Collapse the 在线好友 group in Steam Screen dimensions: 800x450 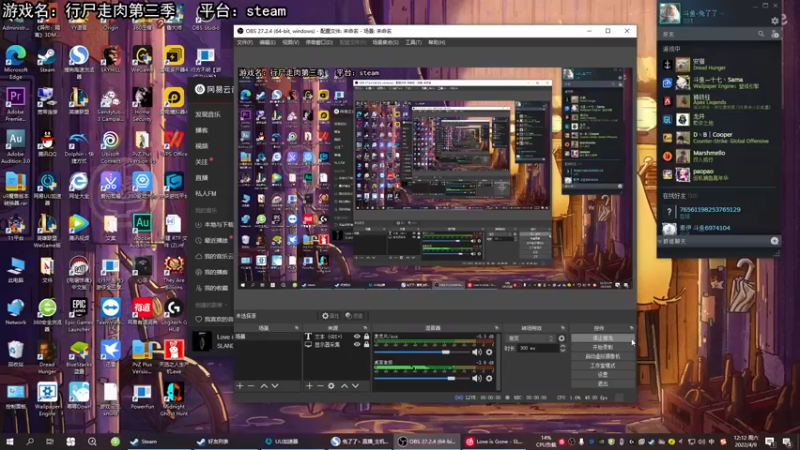click(x=680, y=196)
